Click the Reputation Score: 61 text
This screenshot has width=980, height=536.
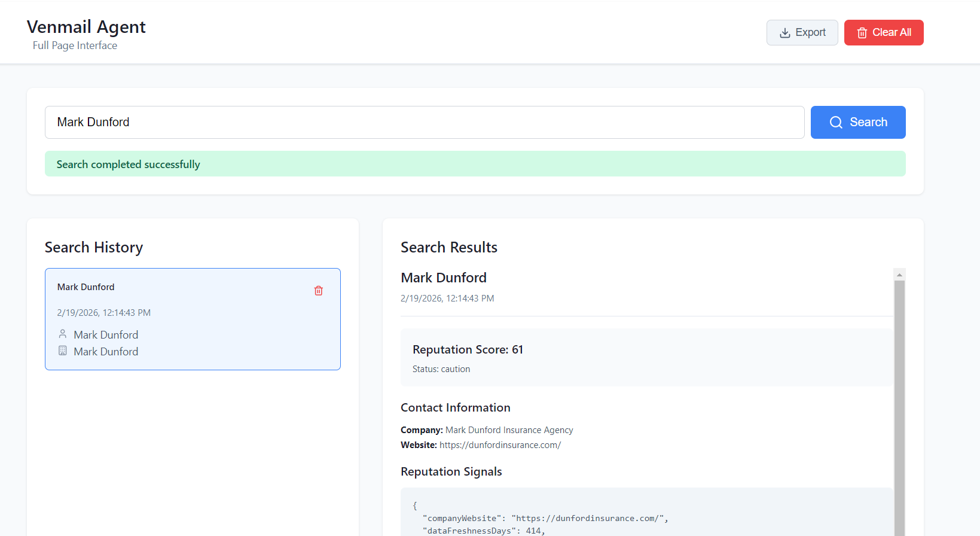coord(468,349)
